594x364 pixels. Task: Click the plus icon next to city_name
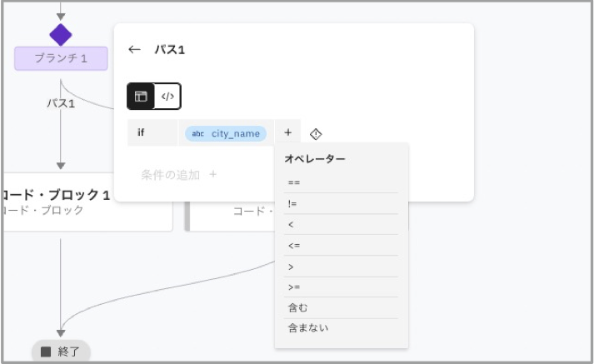(x=287, y=133)
